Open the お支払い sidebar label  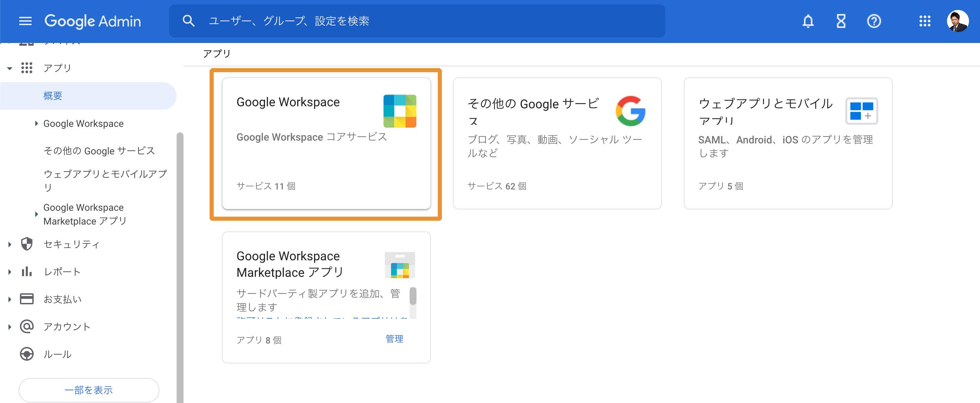coord(63,299)
